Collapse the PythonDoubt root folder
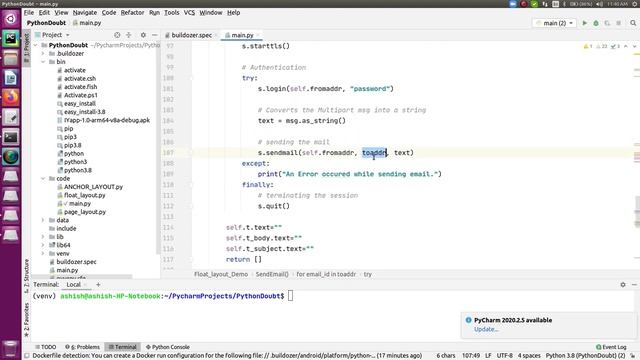Image resolution: width=640 pixels, height=360 pixels. [x=36, y=45]
